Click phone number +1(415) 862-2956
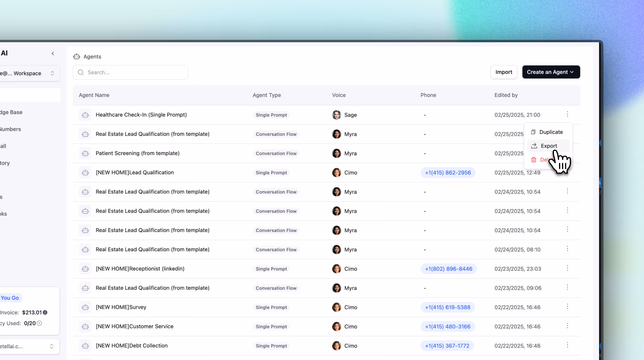644x360 pixels. (x=448, y=173)
